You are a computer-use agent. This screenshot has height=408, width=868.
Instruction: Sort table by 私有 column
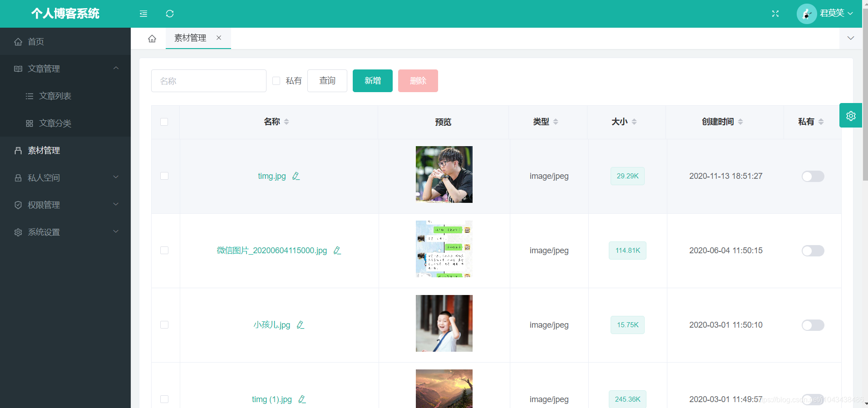point(821,122)
